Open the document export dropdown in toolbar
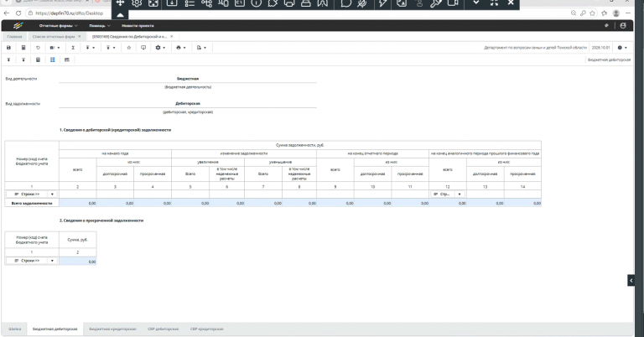The height and width of the screenshot is (337, 644). coord(201,48)
